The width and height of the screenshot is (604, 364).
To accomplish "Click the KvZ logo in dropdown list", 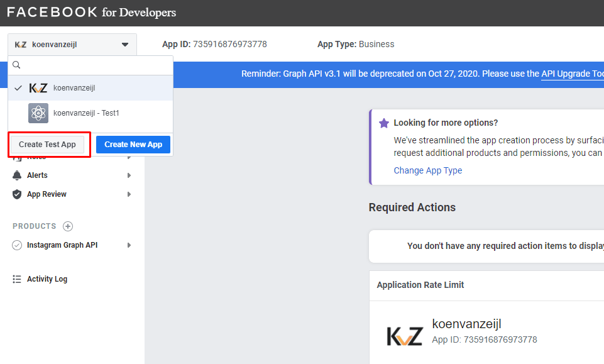I will [x=38, y=88].
